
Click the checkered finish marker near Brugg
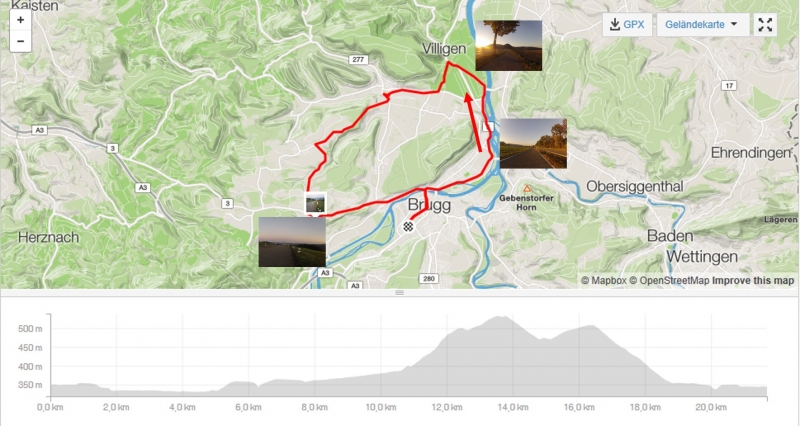click(x=408, y=227)
